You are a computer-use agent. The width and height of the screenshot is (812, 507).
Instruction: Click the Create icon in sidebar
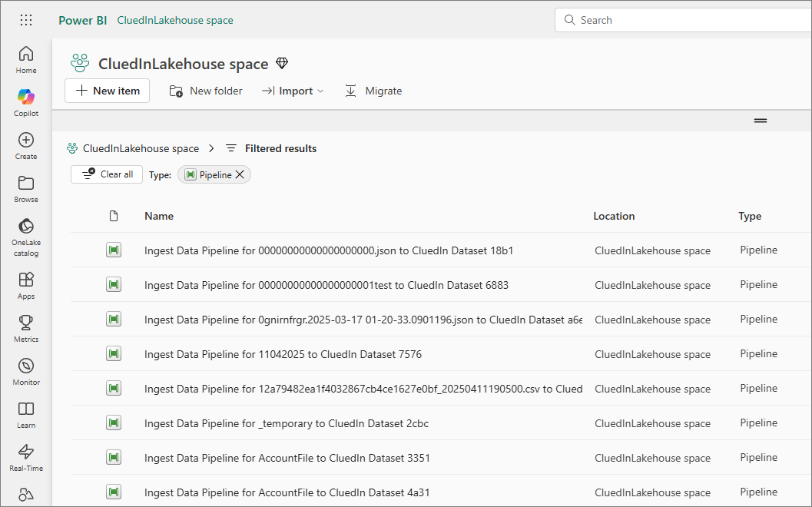pos(26,145)
